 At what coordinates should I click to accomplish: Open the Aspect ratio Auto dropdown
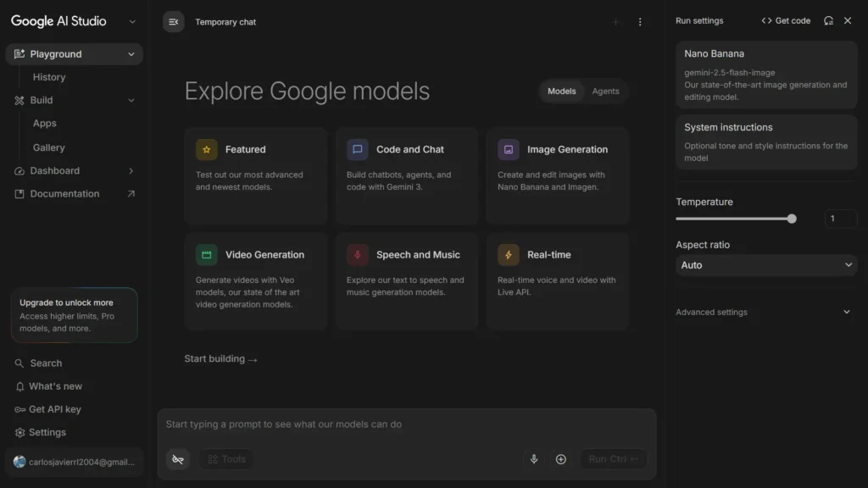click(766, 265)
